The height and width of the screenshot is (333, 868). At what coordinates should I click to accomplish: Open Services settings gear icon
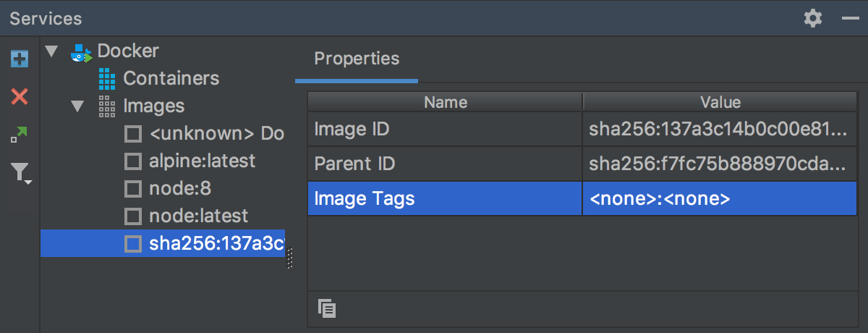[813, 18]
